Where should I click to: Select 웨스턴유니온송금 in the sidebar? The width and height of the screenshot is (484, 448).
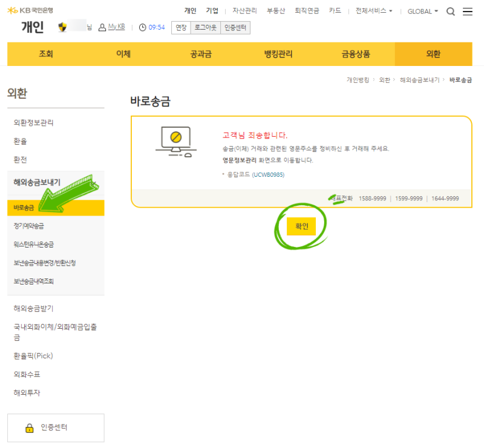pos(34,245)
